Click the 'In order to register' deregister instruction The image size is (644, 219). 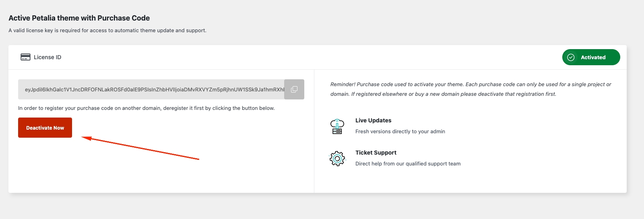(146, 108)
